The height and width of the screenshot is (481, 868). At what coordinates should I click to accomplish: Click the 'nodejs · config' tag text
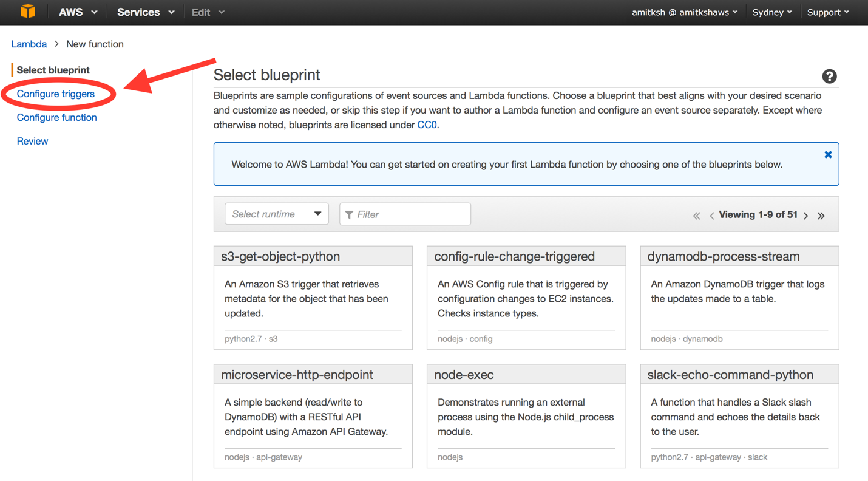465,339
